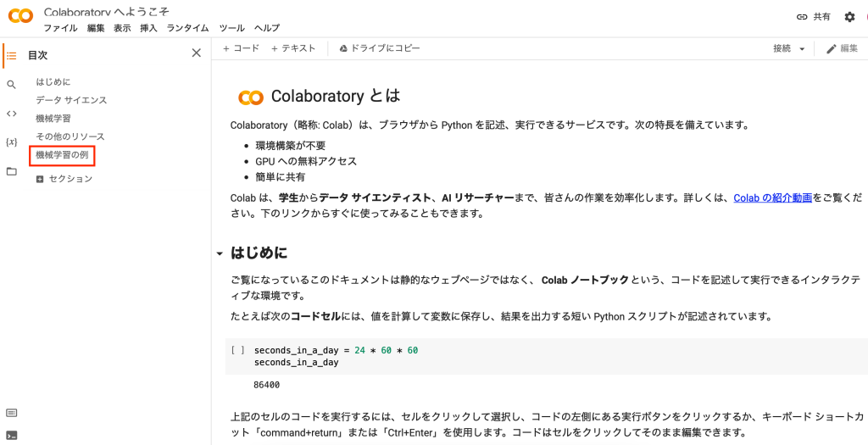Add a code cell with + コード
Image resolution: width=868 pixels, height=445 pixels.
coord(241,49)
